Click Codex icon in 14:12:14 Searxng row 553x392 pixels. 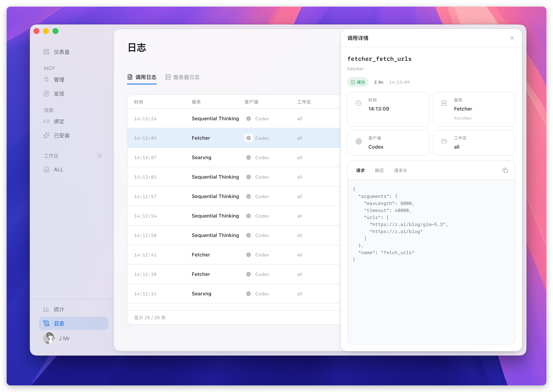(249, 293)
